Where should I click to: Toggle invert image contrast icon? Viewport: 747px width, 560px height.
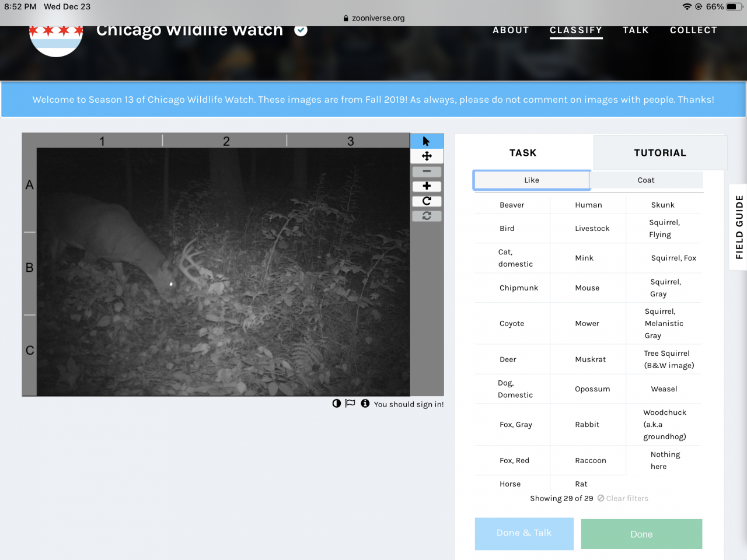[x=337, y=403]
